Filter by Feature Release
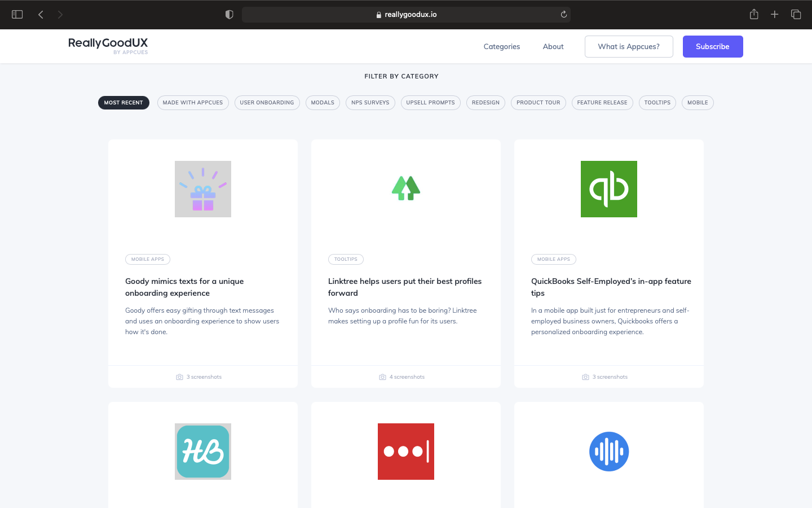This screenshot has width=812, height=508. pos(602,103)
